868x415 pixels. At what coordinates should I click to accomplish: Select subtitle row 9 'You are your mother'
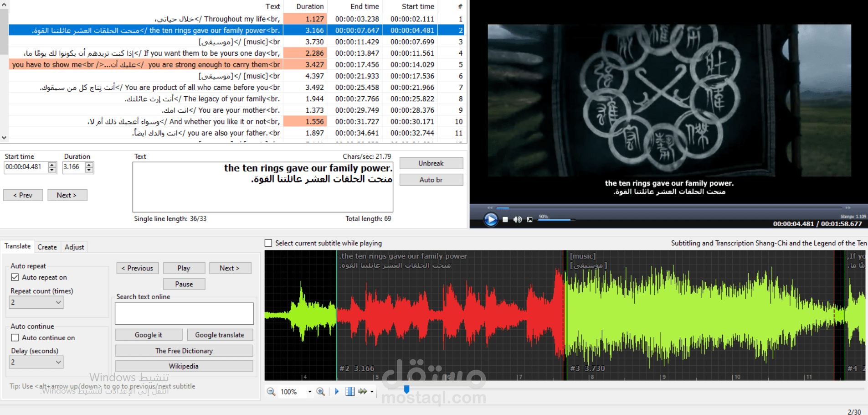[x=236, y=110]
